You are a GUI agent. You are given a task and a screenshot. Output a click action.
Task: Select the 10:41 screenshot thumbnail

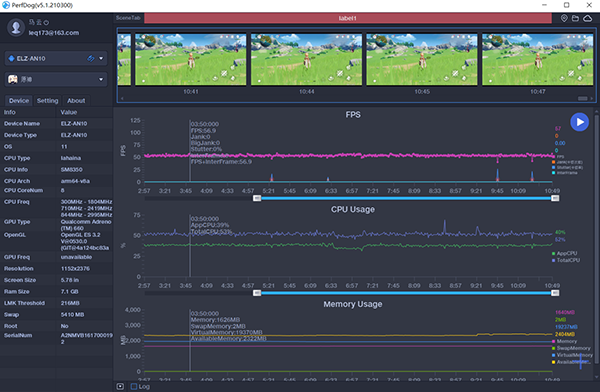pos(191,59)
